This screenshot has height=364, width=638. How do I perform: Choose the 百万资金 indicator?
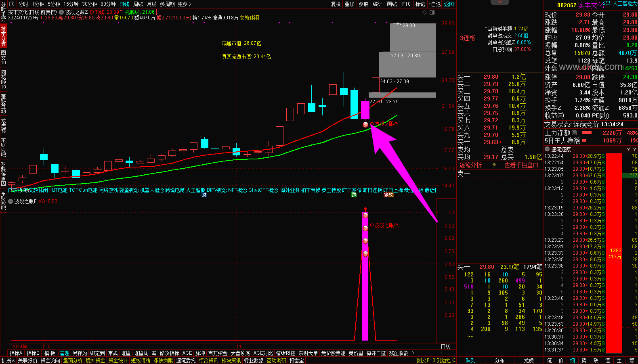pyautogui.click(x=218, y=353)
